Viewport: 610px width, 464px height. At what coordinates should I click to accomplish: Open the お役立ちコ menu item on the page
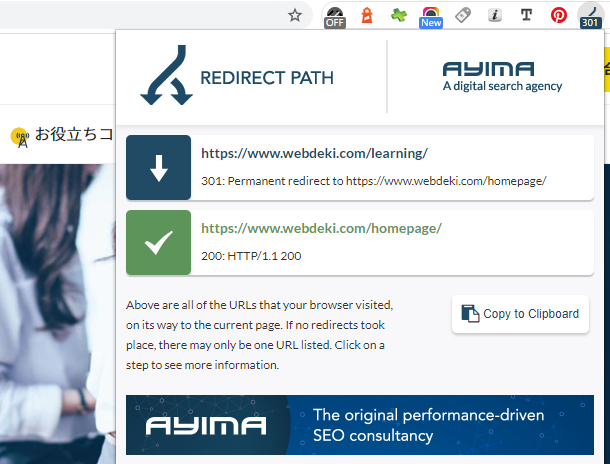[x=74, y=134]
